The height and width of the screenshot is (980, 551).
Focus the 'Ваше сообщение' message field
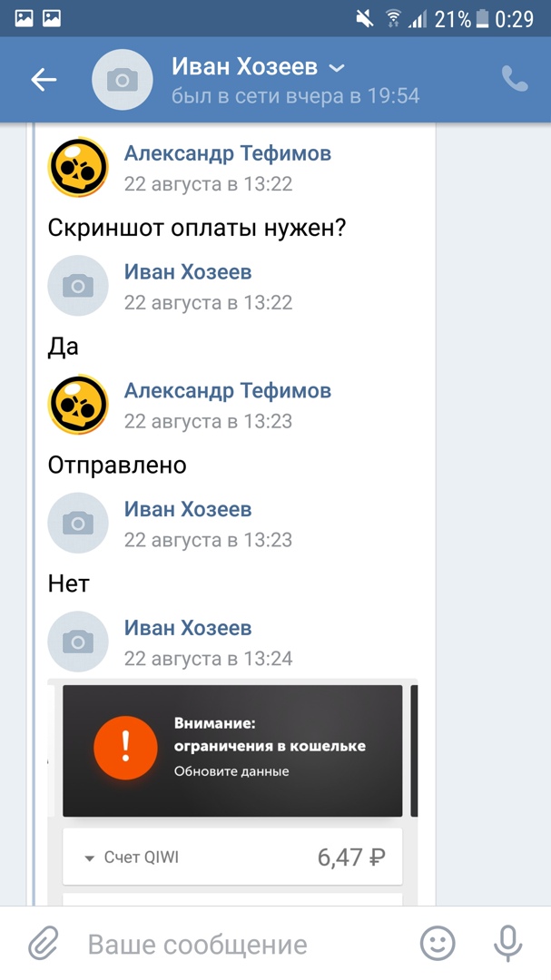(198, 944)
